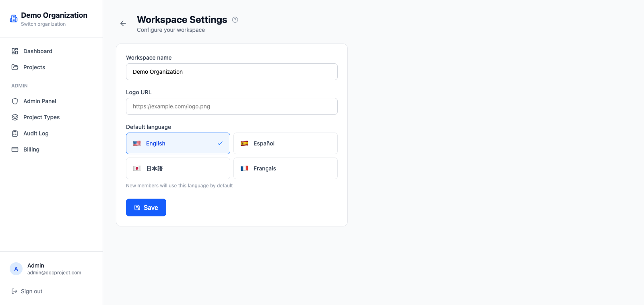644x305 pixels.
Task: Click the Projects folder icon
Action: [15, 67]
